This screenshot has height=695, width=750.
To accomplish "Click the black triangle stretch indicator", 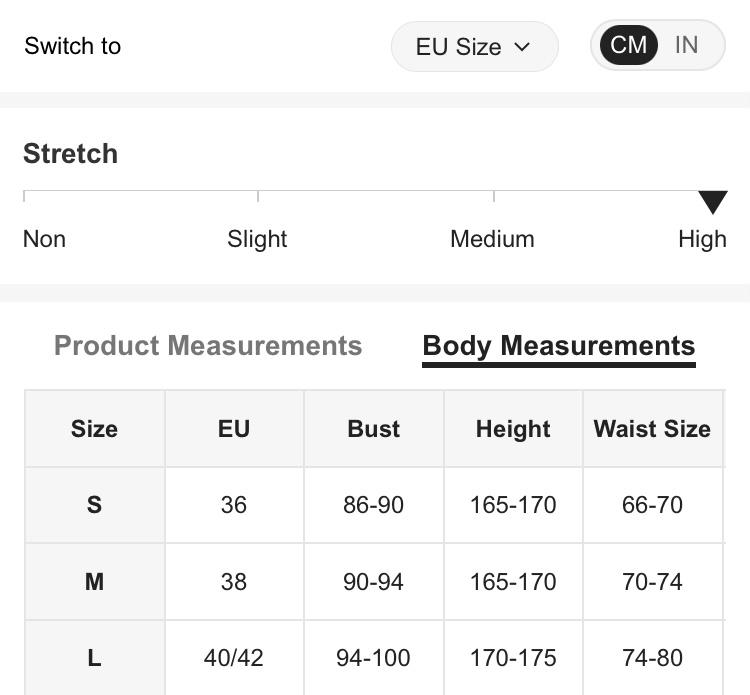I will click(712, 202).
